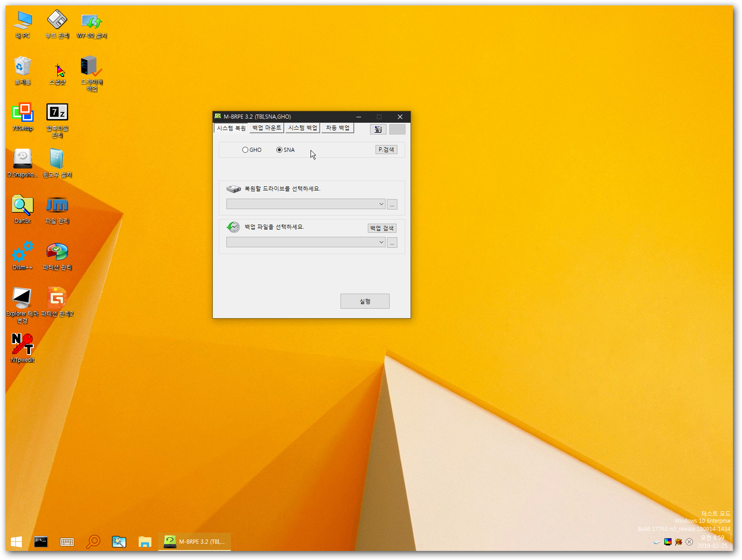Screen dimensions: 742x560
Task: Close the M-BRPE 3.2 window
Action: point(400,117)
